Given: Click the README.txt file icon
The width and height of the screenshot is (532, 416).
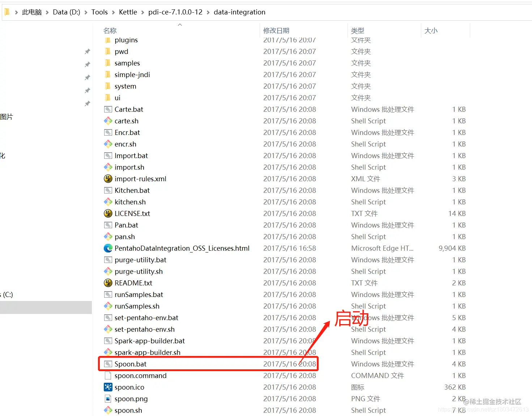Looking at the screenshot, I should tap(108, 283).
